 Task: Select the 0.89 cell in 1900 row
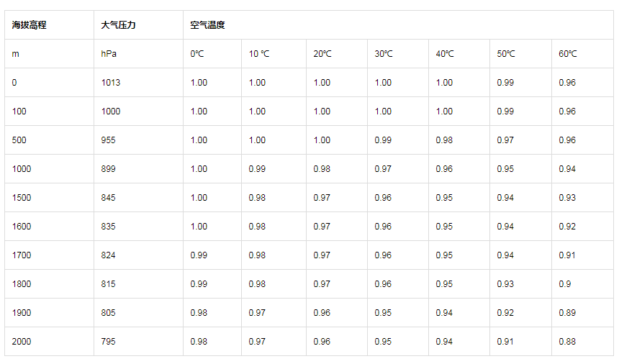click(582, 313)
